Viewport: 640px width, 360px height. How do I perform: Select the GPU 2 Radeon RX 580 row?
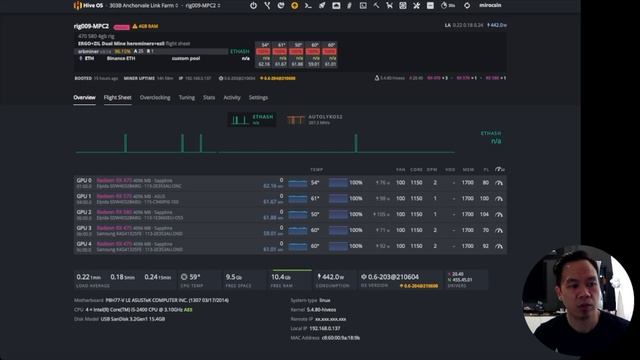(x=290, y=215)
